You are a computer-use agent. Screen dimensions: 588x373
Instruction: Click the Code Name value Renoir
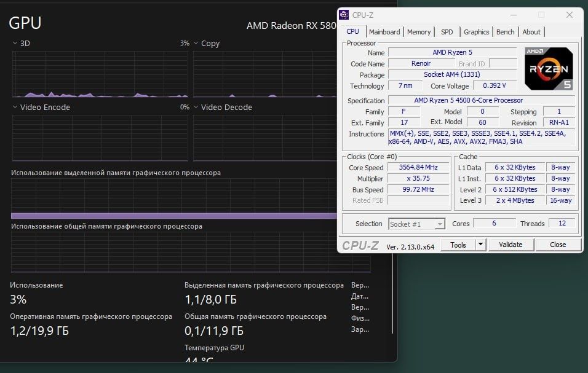[x=421, y=63]
